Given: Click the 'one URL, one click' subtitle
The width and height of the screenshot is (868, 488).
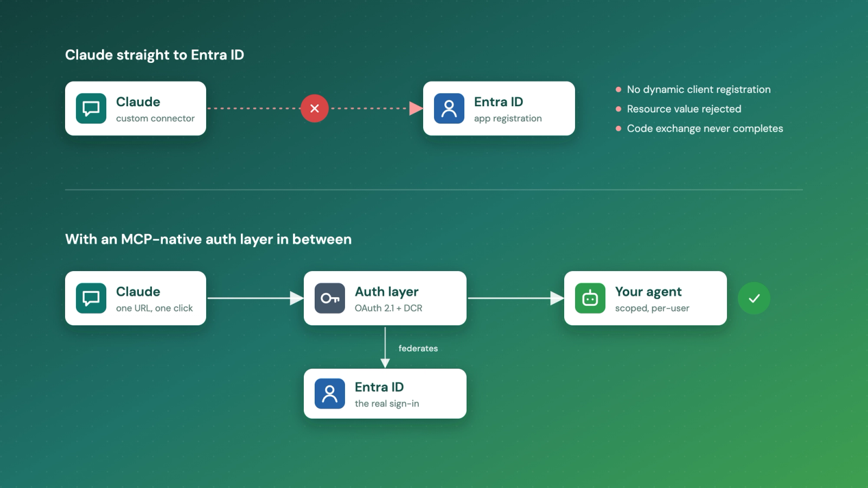Looking at the screenshot, I should tap(155, 308).
